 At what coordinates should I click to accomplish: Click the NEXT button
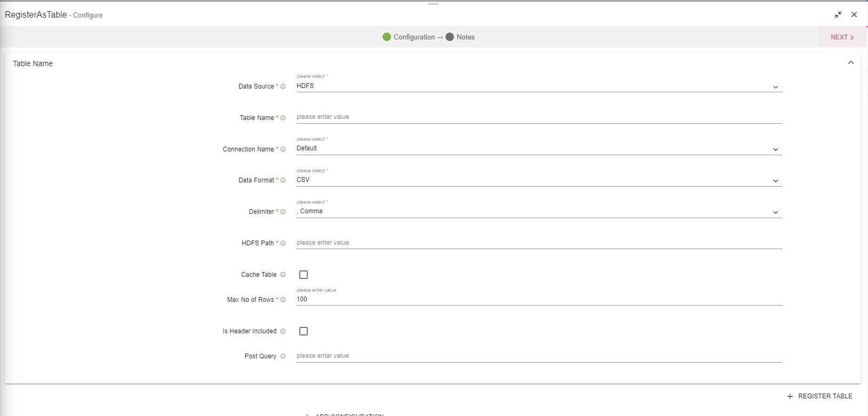[842, 37]
